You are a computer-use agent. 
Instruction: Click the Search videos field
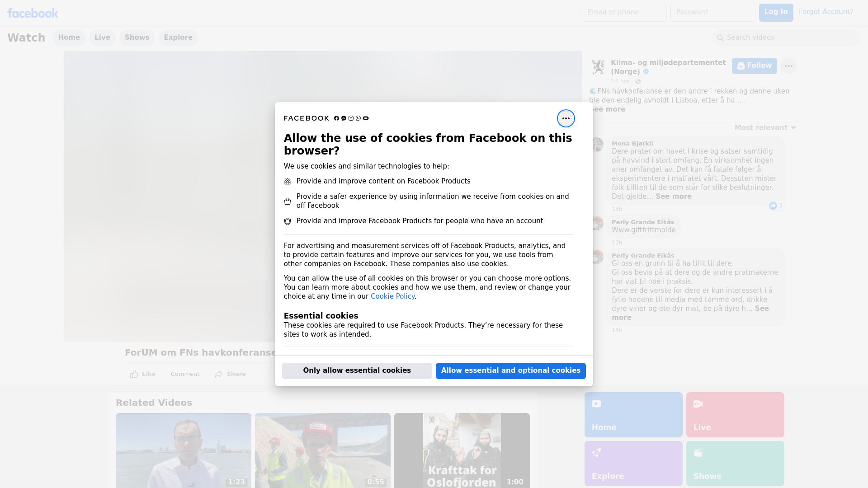[x=787, y=38]
